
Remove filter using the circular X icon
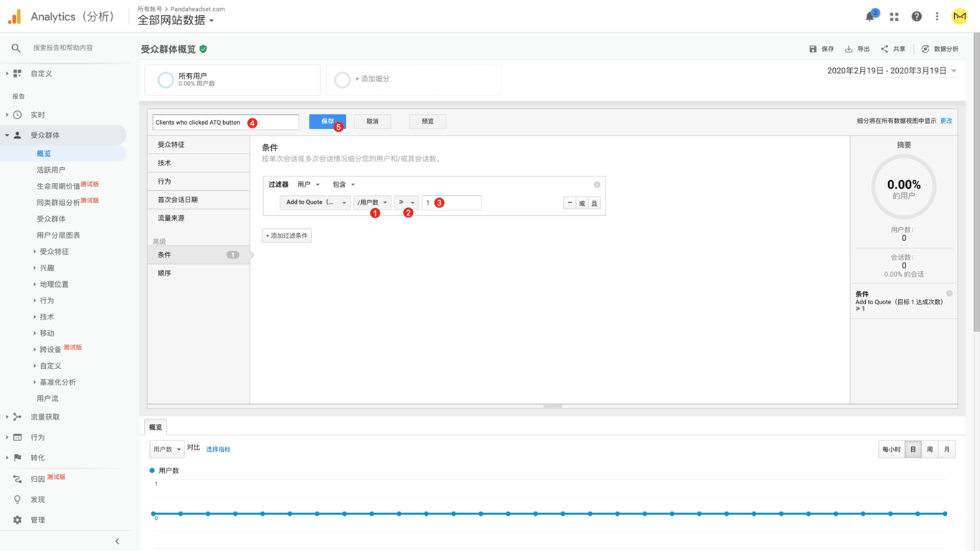(597, 184)
